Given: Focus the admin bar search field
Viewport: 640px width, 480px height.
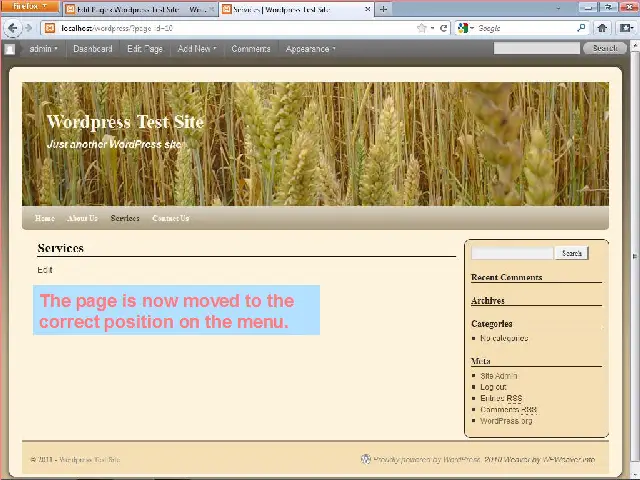Looking at the screenshot, I should point(536,48).
